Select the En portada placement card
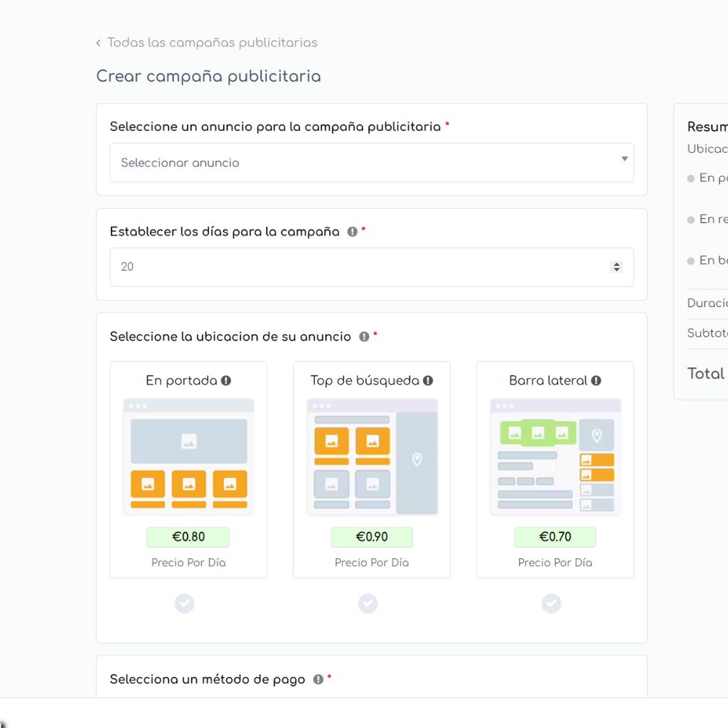 click(188, 470)
